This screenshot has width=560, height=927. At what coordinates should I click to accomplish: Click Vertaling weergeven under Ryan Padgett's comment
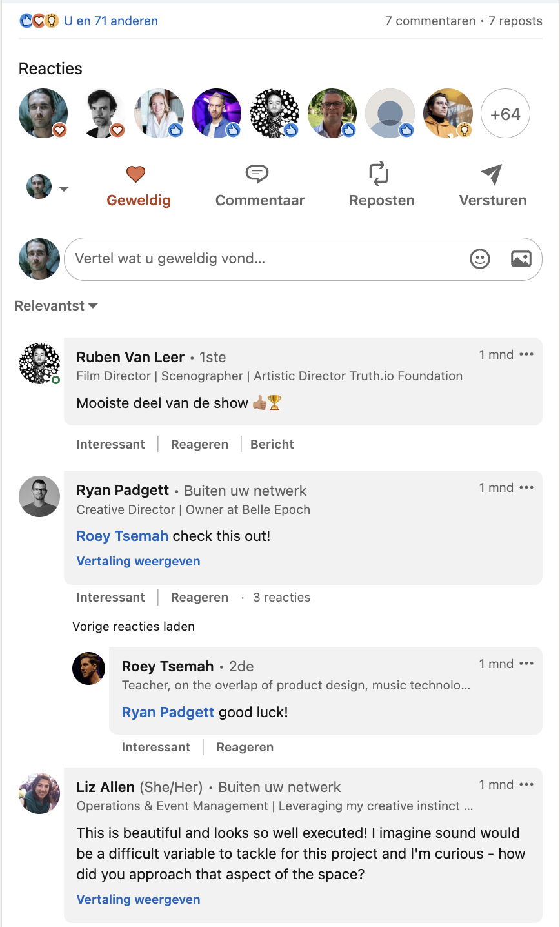(x=138, y=561)
